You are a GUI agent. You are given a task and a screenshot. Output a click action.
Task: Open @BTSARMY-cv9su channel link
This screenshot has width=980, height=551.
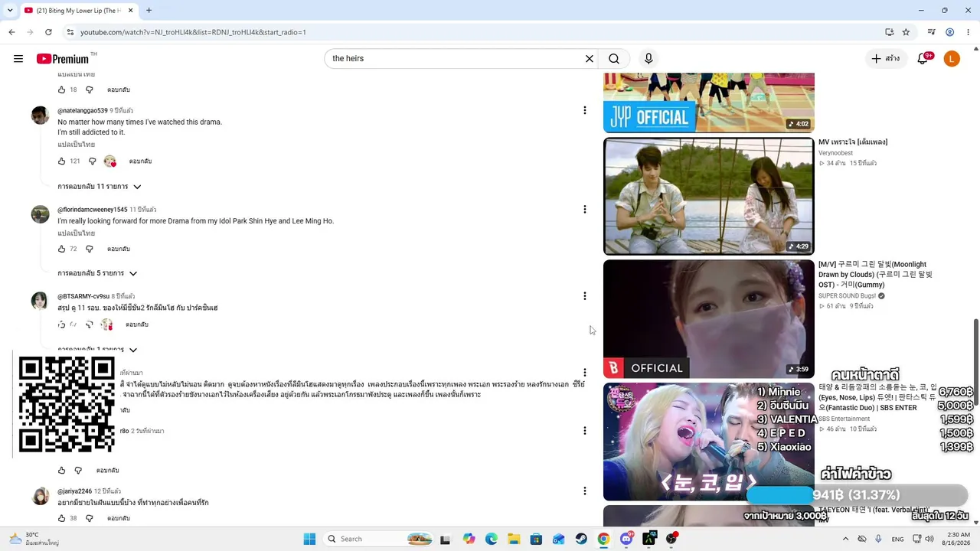tap(83, 296)
